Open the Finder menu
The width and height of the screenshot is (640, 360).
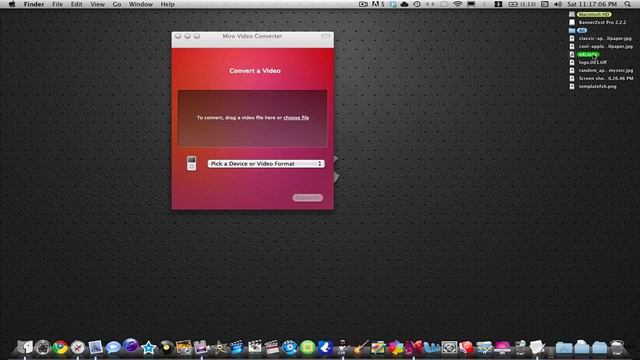(34, 4)
